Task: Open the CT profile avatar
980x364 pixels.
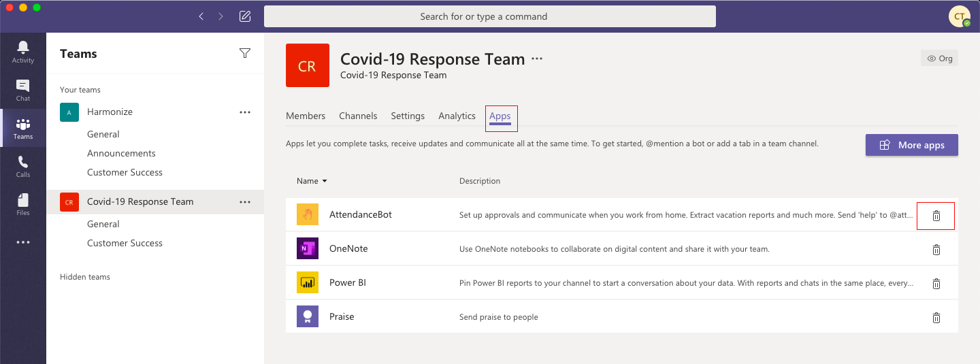Action: 960,16
